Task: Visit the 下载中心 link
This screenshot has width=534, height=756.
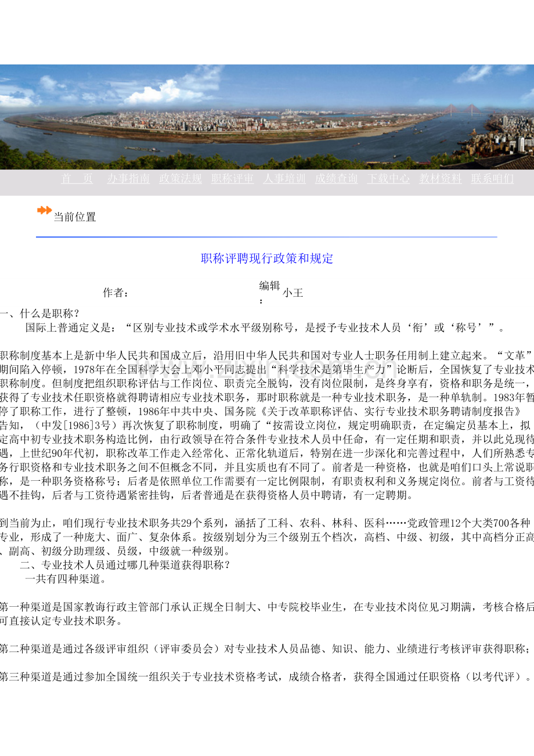Action: (x=388, y=179)
